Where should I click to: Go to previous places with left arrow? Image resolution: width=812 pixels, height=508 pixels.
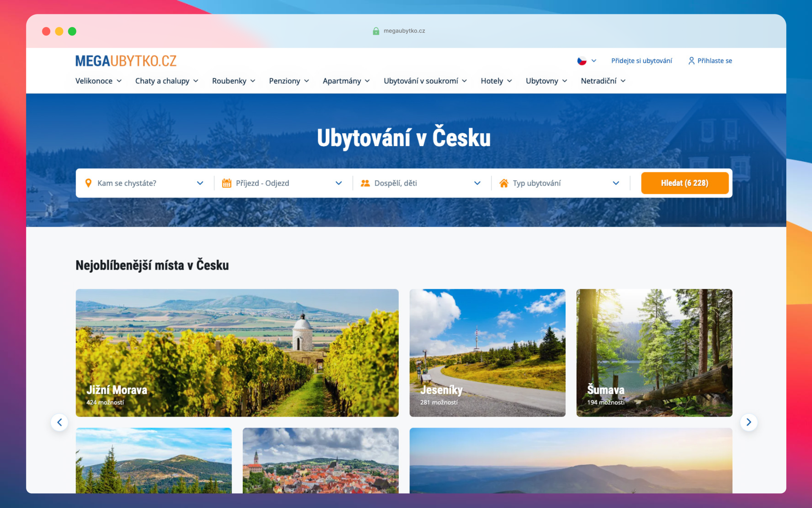tap(60, 422)
